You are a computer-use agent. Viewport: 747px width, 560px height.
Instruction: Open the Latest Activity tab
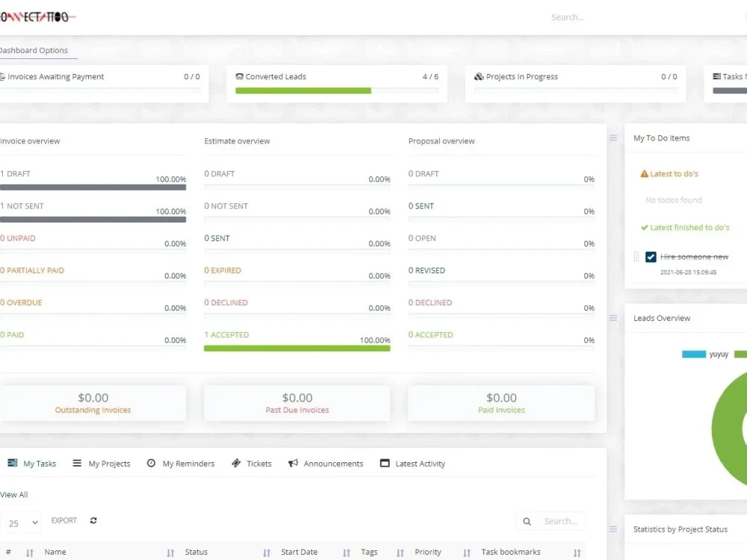click(412, 463)
